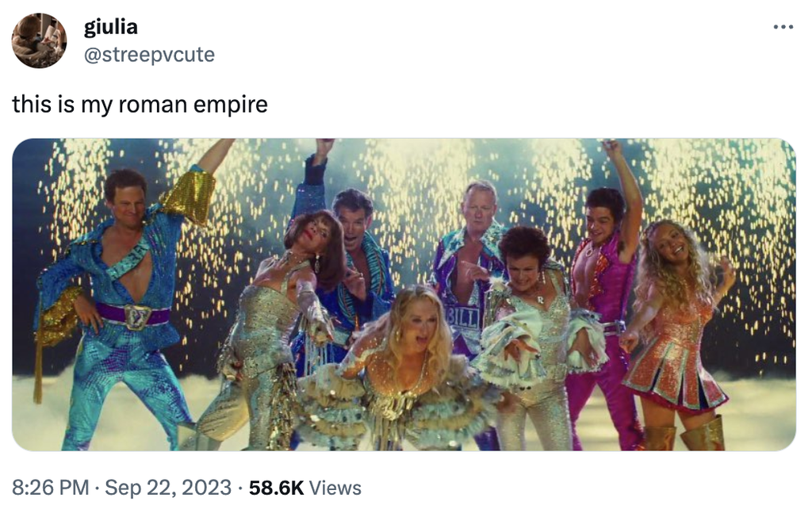Click the tweet text about roman empire

point(140,104)
